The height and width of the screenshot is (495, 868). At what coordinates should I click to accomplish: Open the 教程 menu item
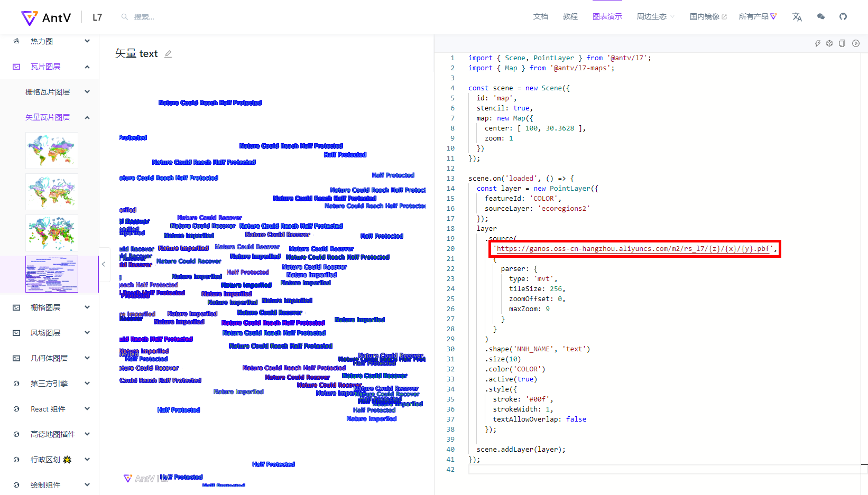tap(570, 17)
